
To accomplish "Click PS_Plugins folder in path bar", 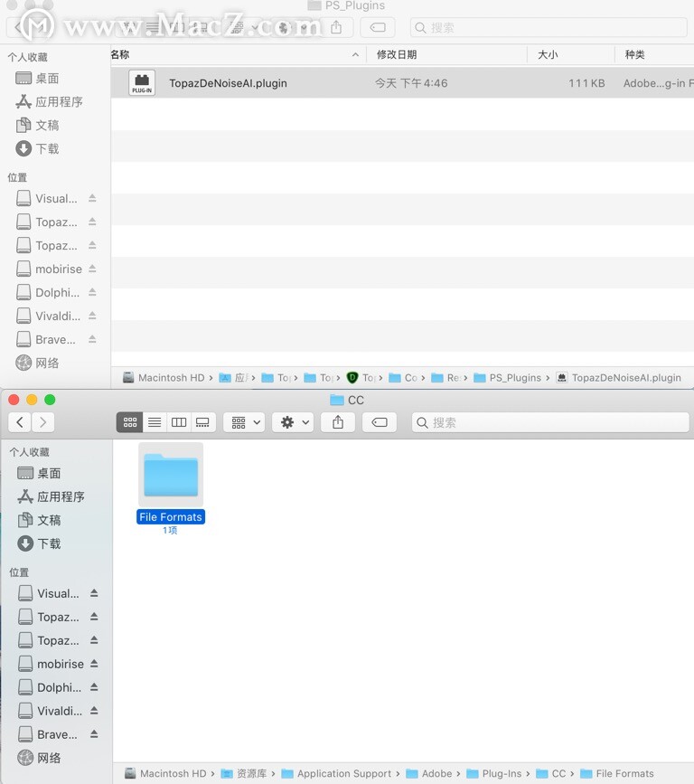I will tap(508, 378).
